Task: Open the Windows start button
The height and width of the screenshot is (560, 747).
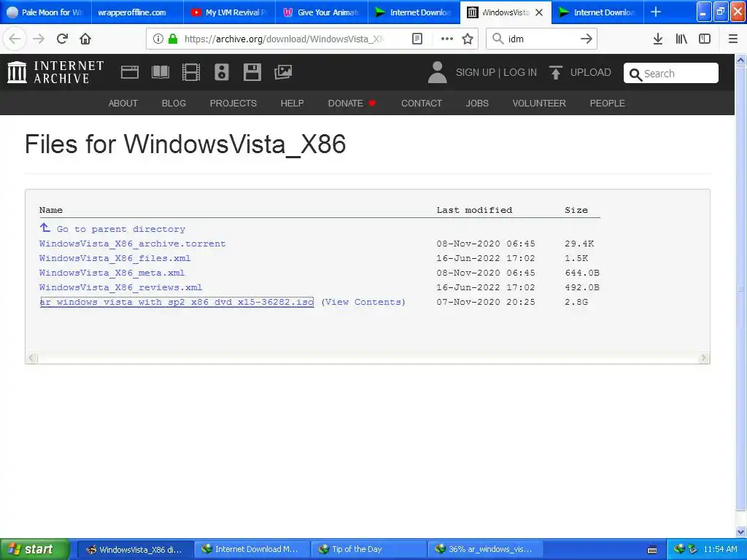Action: 35,550
